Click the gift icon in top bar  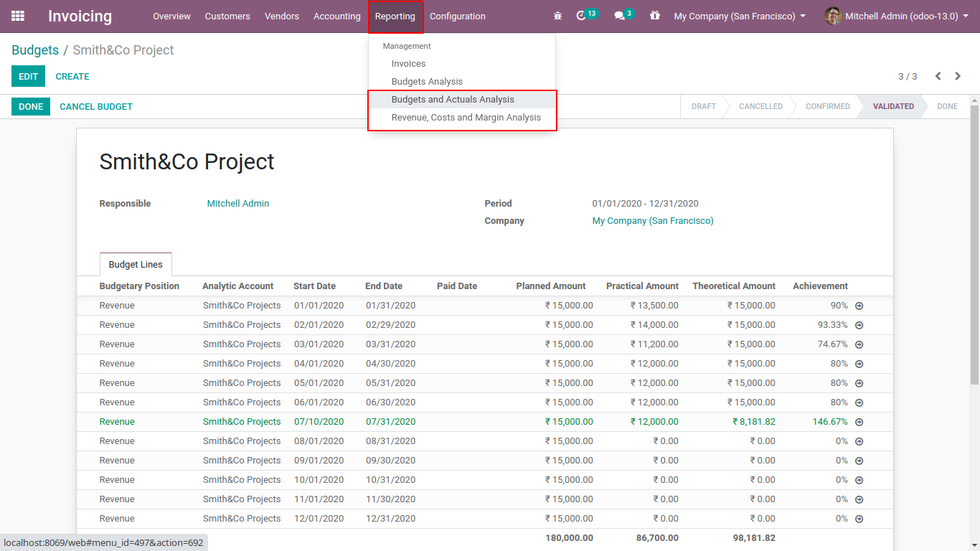(654, 16)
